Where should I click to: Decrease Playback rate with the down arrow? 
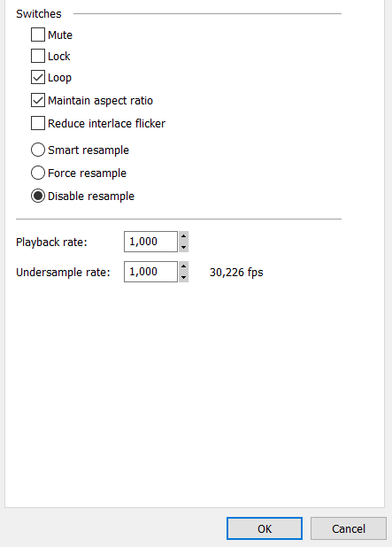[183, 247]
